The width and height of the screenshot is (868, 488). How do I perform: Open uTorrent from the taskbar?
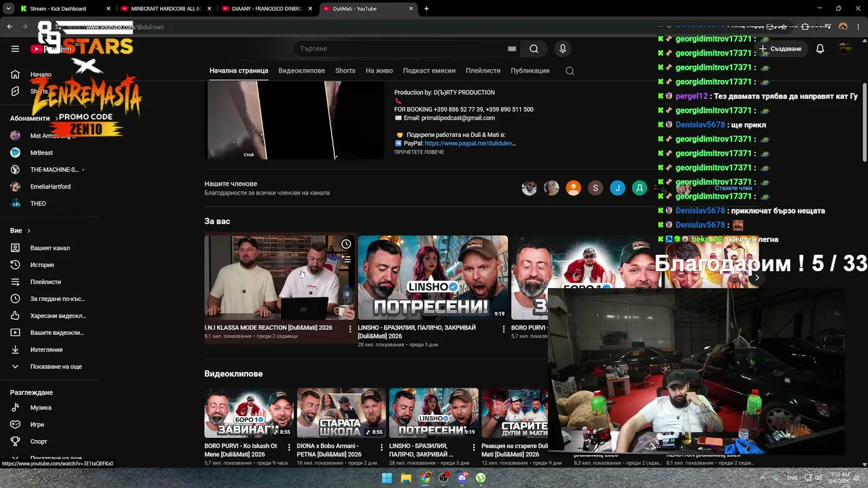point(481,478)
